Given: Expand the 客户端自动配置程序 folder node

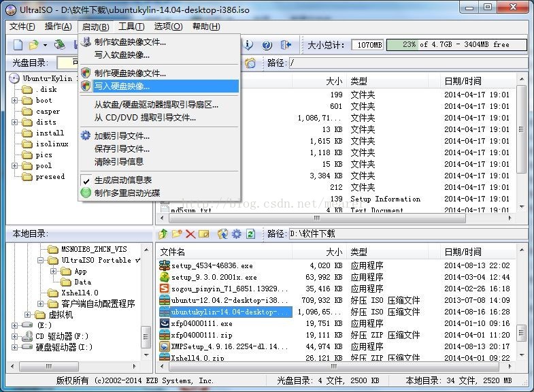Looking at the screenshot, I should click(x=41, y=304).
